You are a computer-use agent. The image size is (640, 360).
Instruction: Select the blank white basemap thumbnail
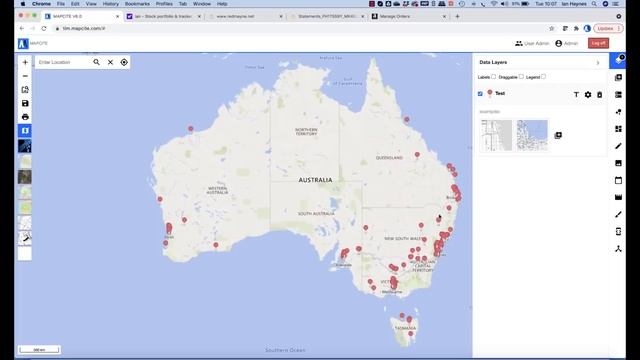(25, 254)
